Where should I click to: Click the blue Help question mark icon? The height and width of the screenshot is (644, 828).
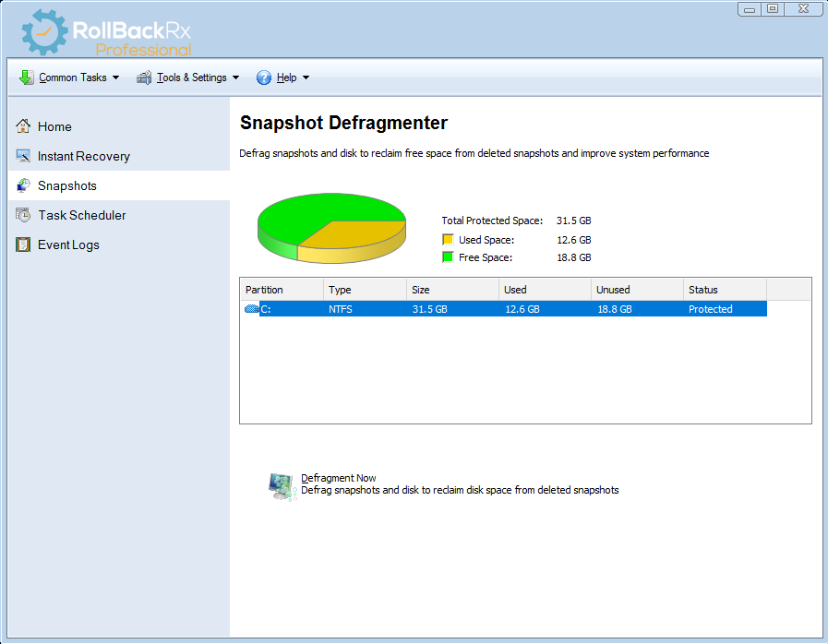264,78
